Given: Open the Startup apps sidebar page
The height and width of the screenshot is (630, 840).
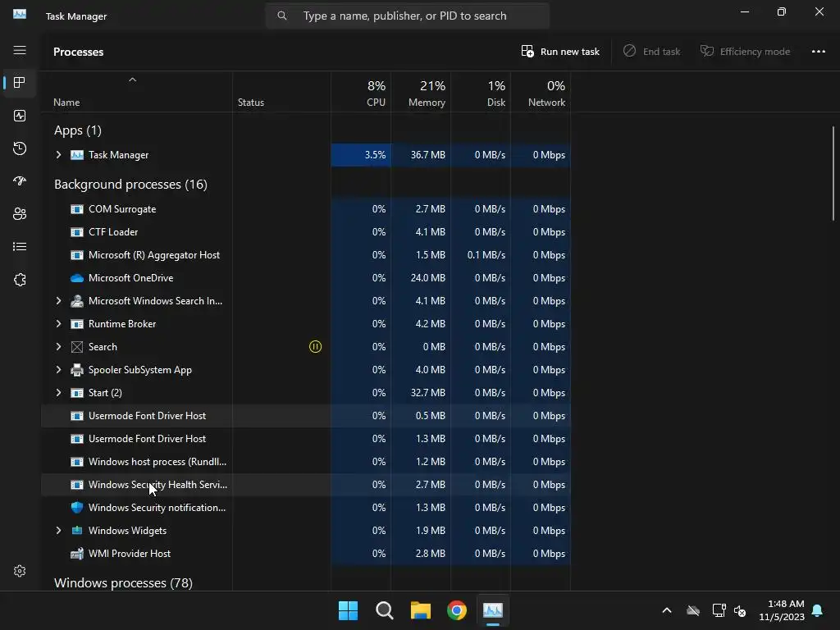Looking at the screenshot, I should [x=20, y=181].
